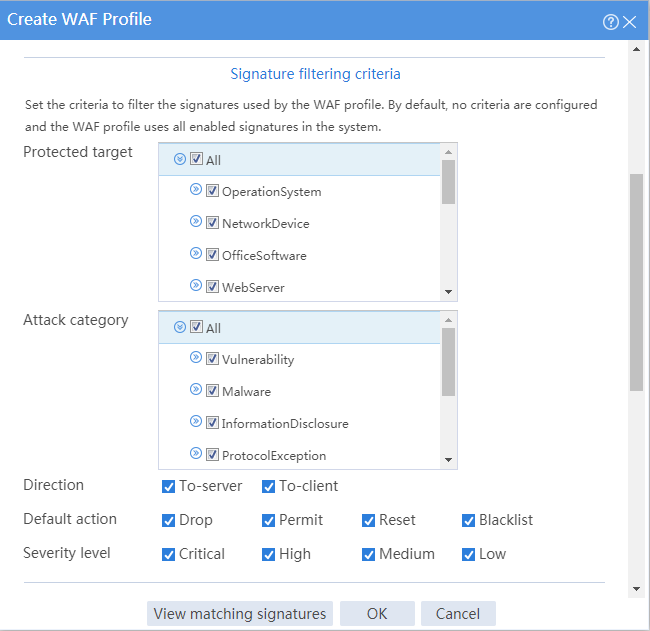Expand the OfficeSoftware node arrow

pyautogui.click(x=196, y=253)
